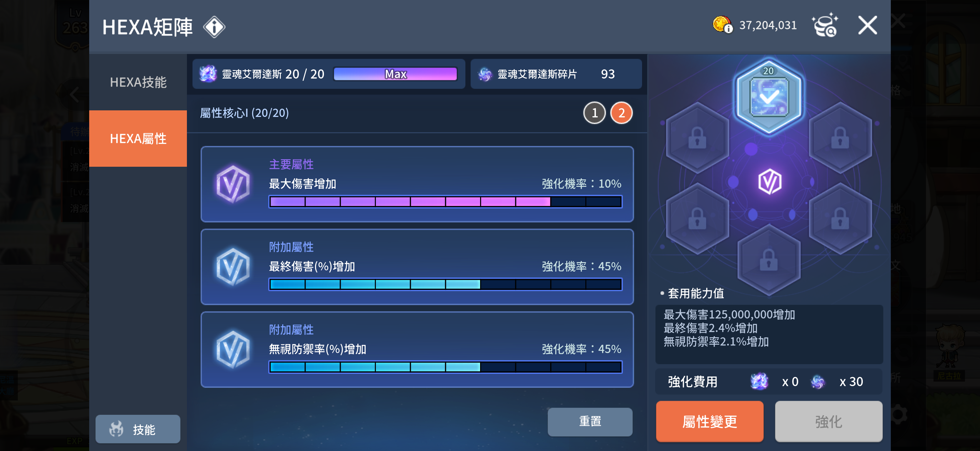Click the 屬性變更 orange button

709,422
